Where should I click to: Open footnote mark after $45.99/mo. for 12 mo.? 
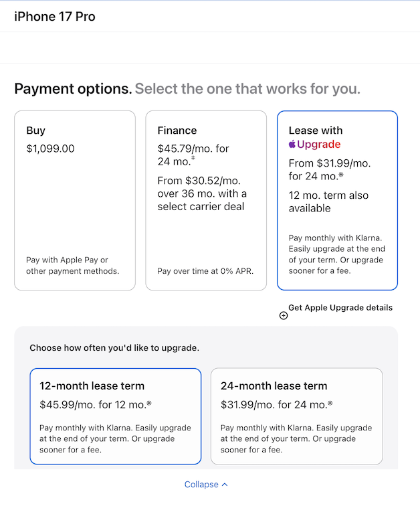149,404
